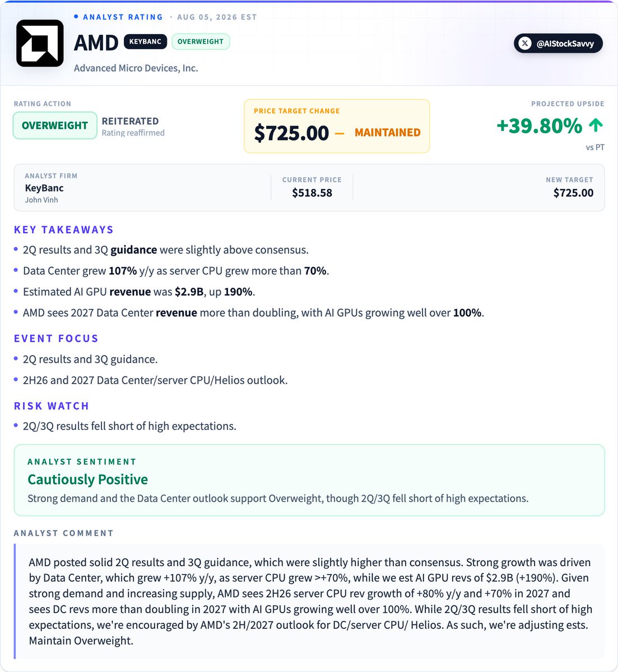Viewport: 618px width, 672px height.
Task: Click the current price $518.58
Action: coord(312,193)
